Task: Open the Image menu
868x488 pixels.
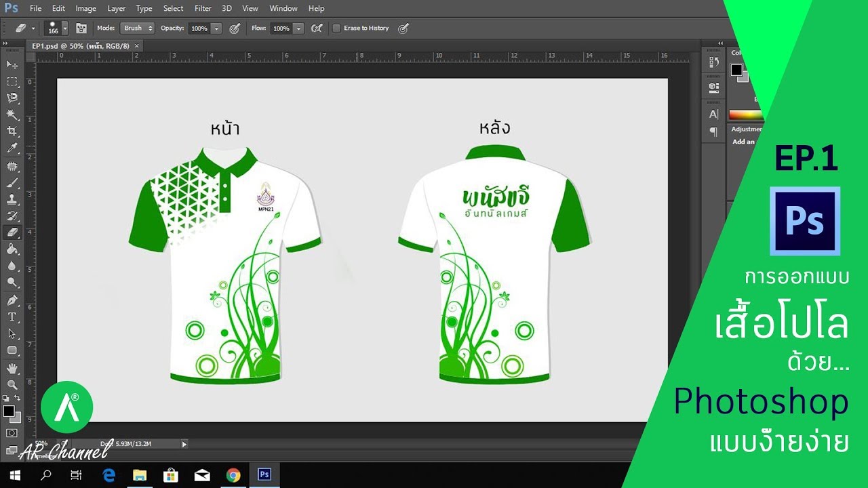Action: click(85, 8)
